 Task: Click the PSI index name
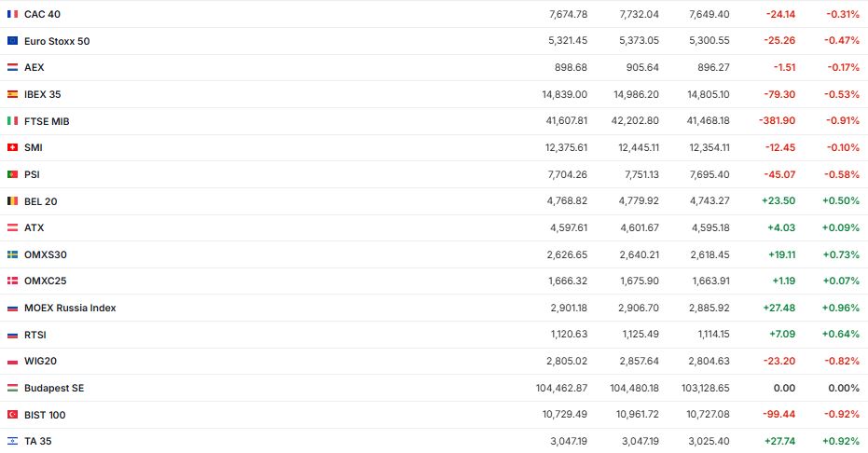(x=32, y=174)
